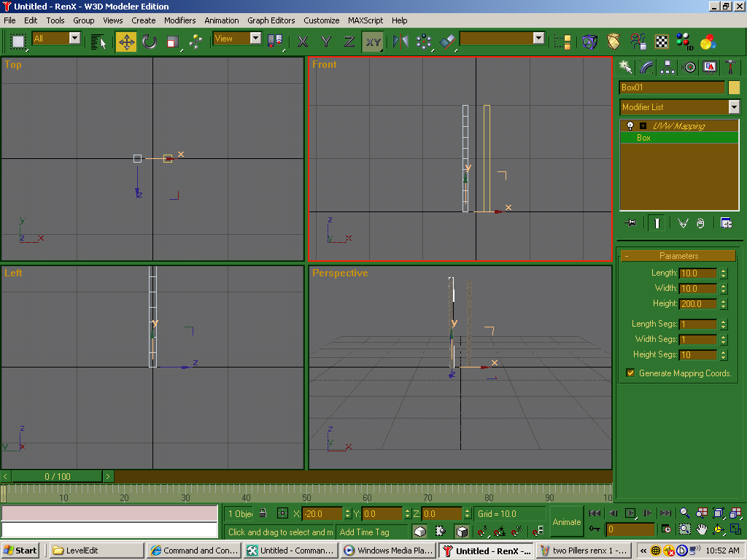
Task: Select the Zoom magnifier viewport tool
Action: click(684, 513)
